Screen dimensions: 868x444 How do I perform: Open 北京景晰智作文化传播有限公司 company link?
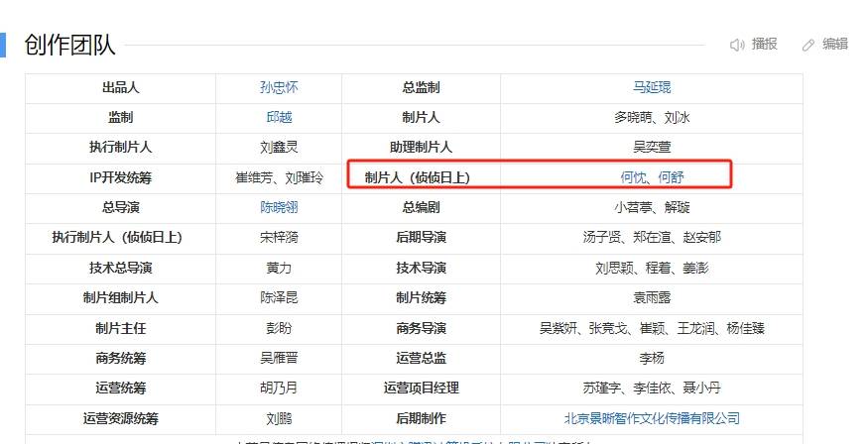tap(652, 418)
